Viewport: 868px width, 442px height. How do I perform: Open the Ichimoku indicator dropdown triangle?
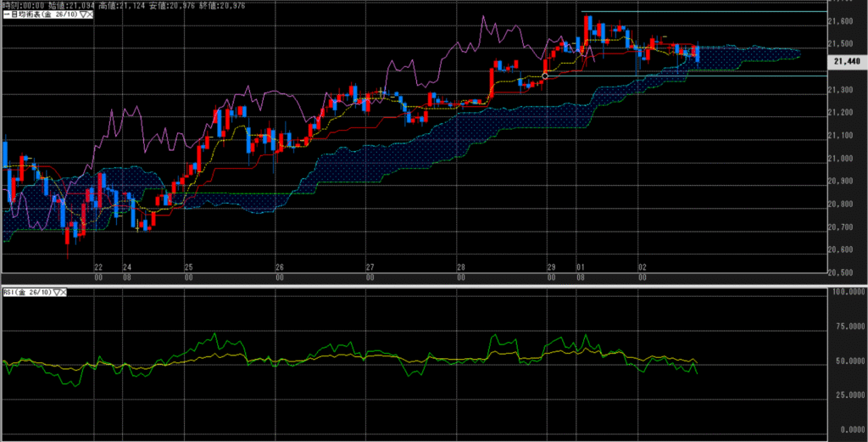click(x=82, y=15)
